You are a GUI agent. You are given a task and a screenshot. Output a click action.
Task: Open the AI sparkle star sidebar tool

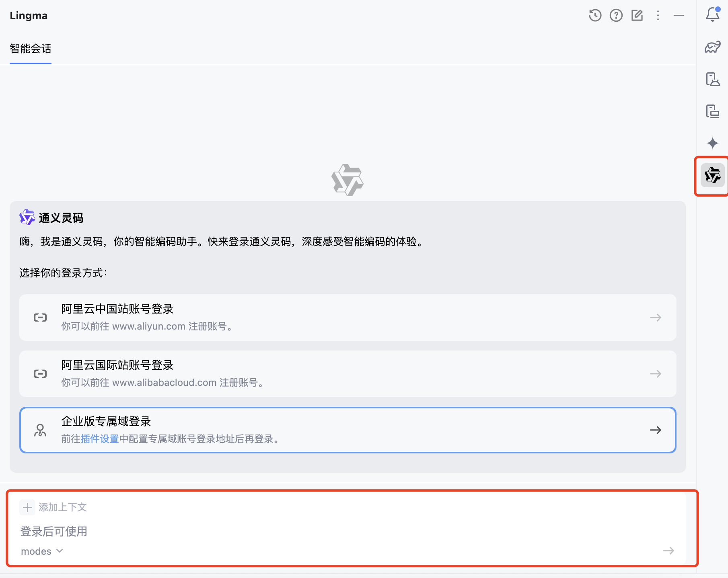[713, 143]
